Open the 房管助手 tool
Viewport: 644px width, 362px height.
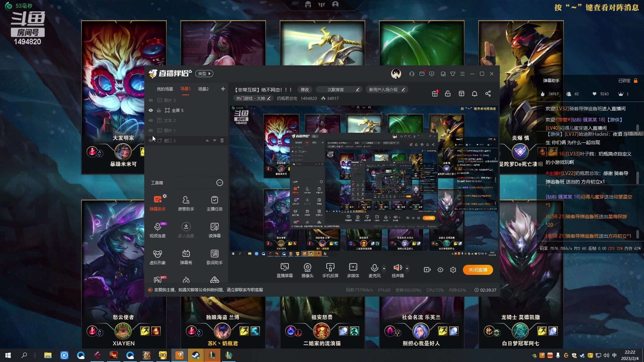[x=186, y=203]
